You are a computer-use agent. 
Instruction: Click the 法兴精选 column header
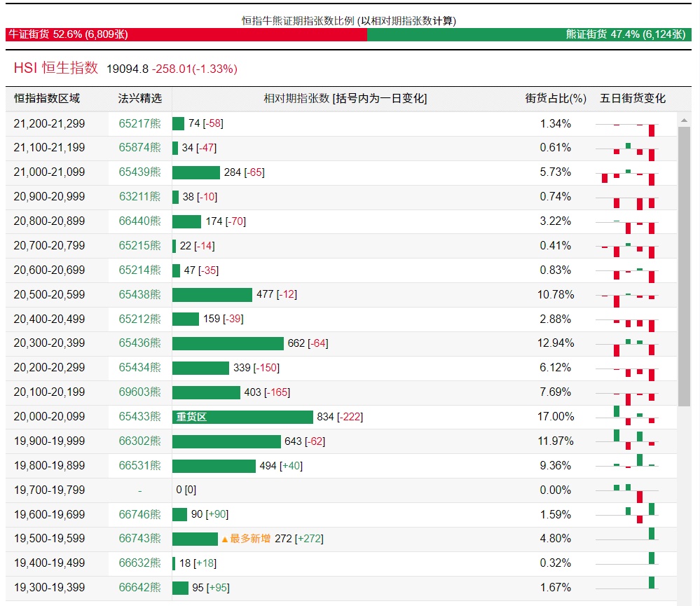[x=139, y=99]
